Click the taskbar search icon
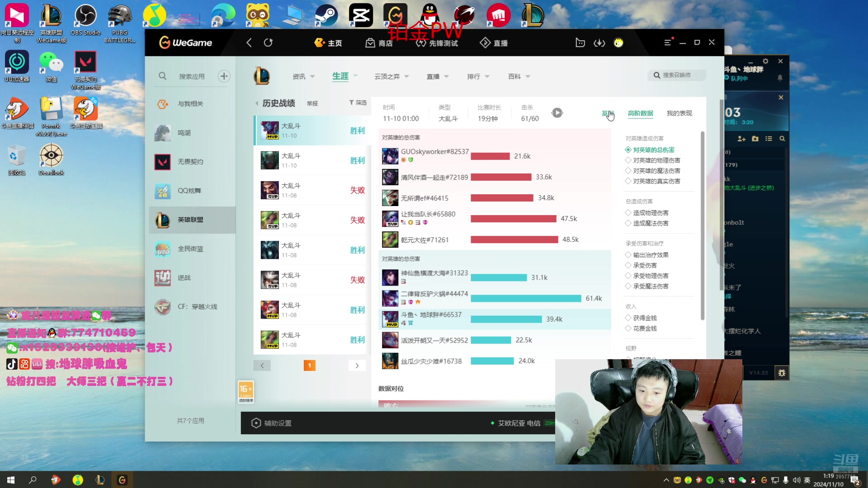Viewport: 868px width, 488px height. (x=33, y=480)
